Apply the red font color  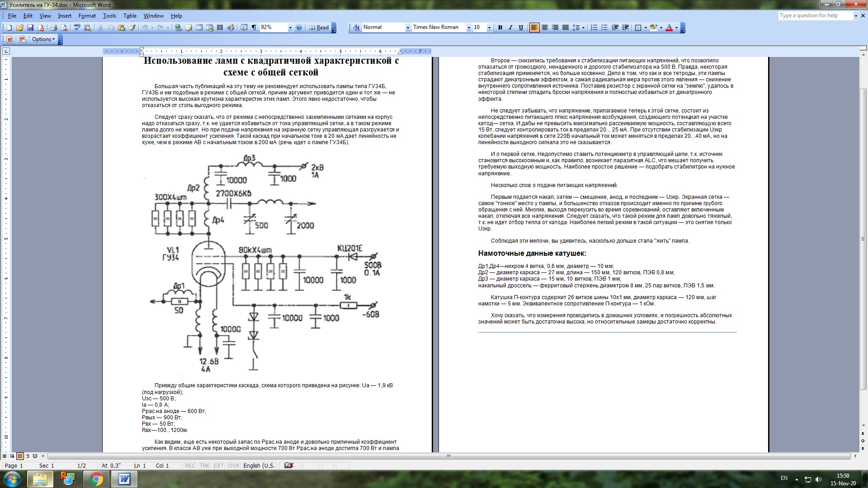pyautogui.click(x=669, y=28)
